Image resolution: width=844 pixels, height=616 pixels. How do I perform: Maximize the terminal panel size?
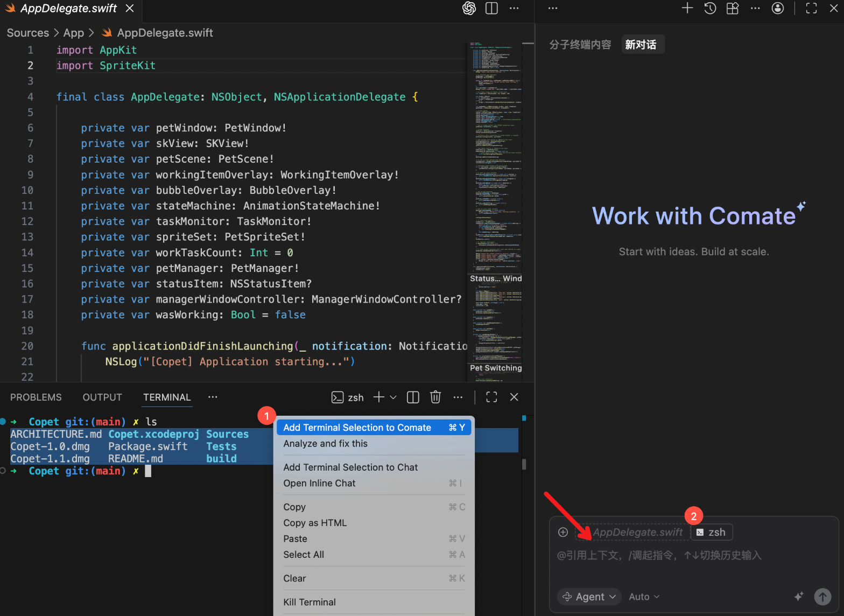pyautogui.click(x=491, y=397)
